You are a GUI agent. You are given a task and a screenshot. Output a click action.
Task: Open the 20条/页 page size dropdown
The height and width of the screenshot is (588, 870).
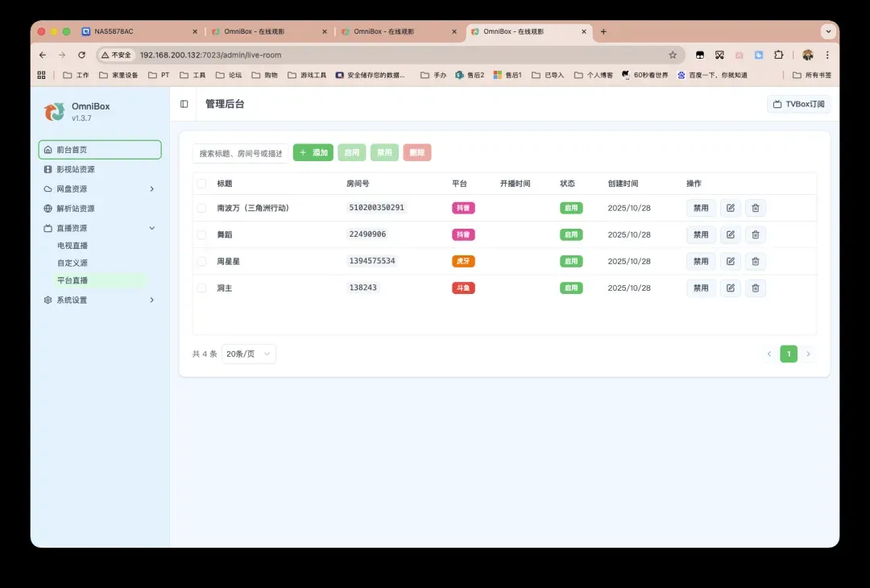tap(249, 354)
